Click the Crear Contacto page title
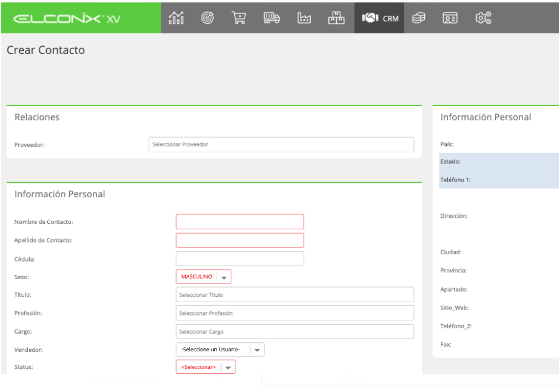 point(46,50)
